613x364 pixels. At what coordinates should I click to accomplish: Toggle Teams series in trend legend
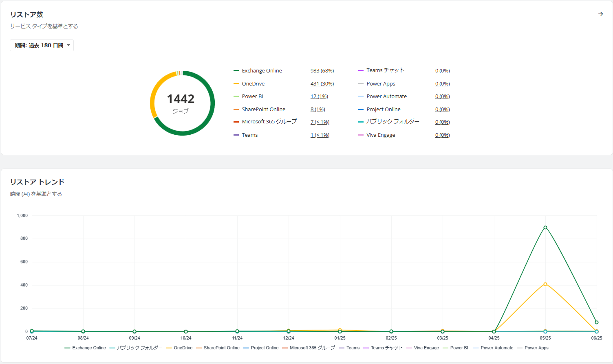(349, 348)
